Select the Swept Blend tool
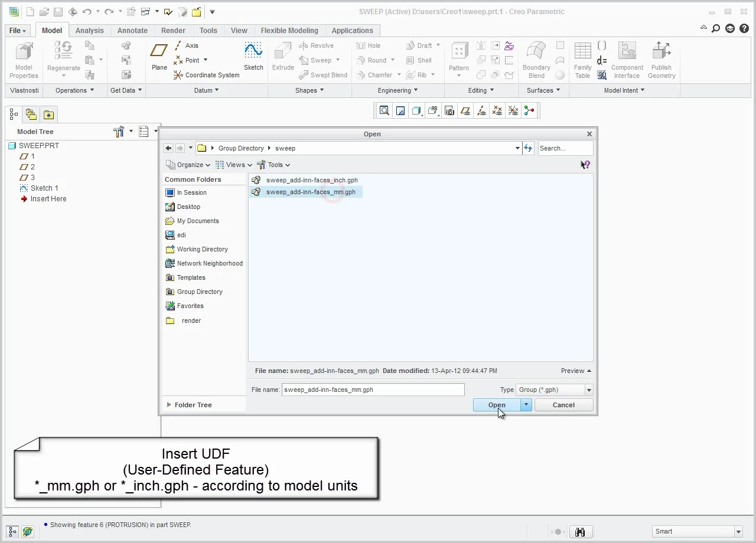756x543 pixels. 323,75
